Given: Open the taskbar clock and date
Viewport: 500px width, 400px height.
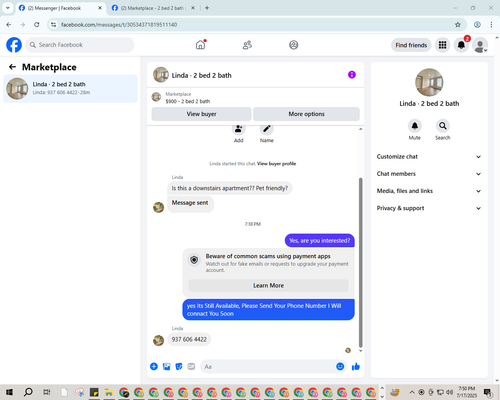Looking at the screenshot, I should pyautogui.click(x=466, y=392).
